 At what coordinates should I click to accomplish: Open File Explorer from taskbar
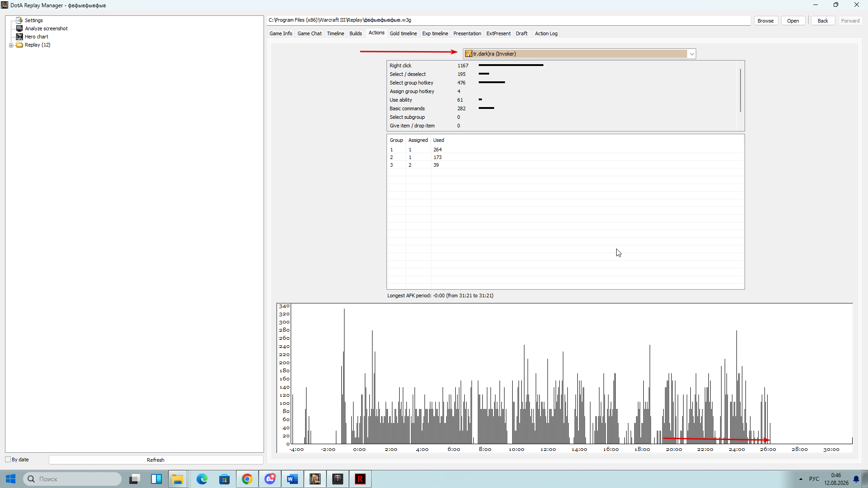(178, 479)
